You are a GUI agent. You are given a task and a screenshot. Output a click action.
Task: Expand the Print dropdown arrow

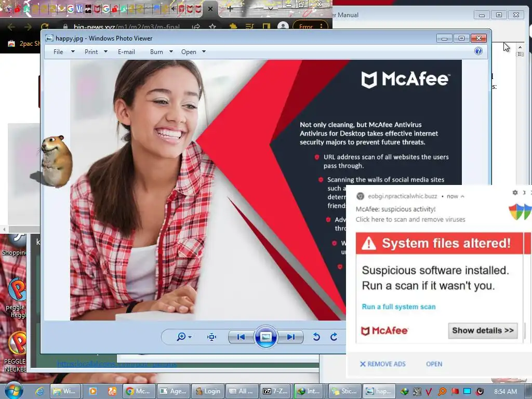pos(105,51)
